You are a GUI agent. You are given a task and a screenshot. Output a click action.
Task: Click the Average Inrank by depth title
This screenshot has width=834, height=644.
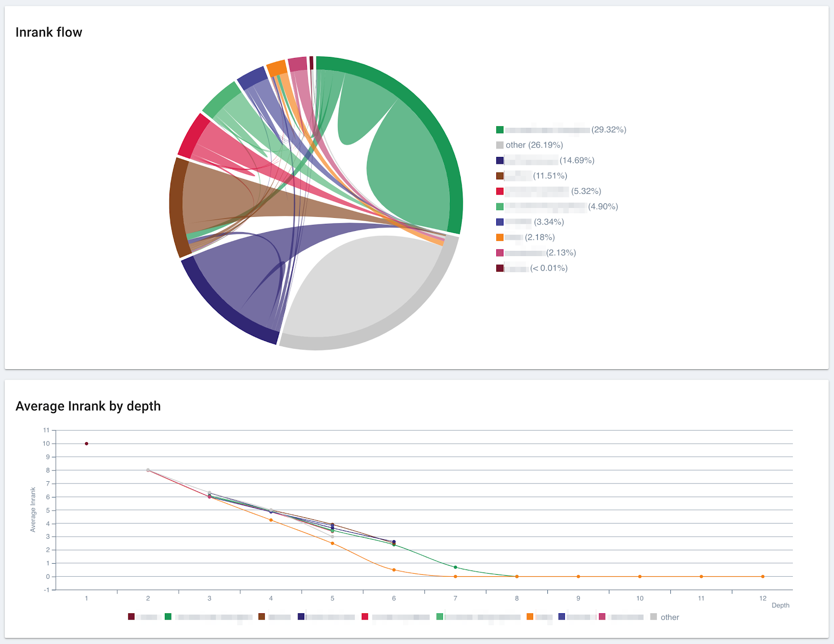(x=89, y=406)
